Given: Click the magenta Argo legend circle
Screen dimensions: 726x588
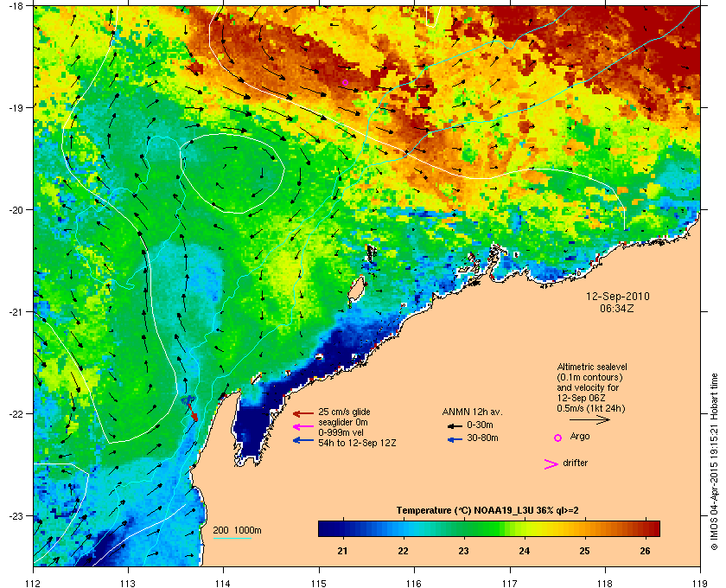Looking at the screenshot, I should pyautogui.click(x=558, y=438).
